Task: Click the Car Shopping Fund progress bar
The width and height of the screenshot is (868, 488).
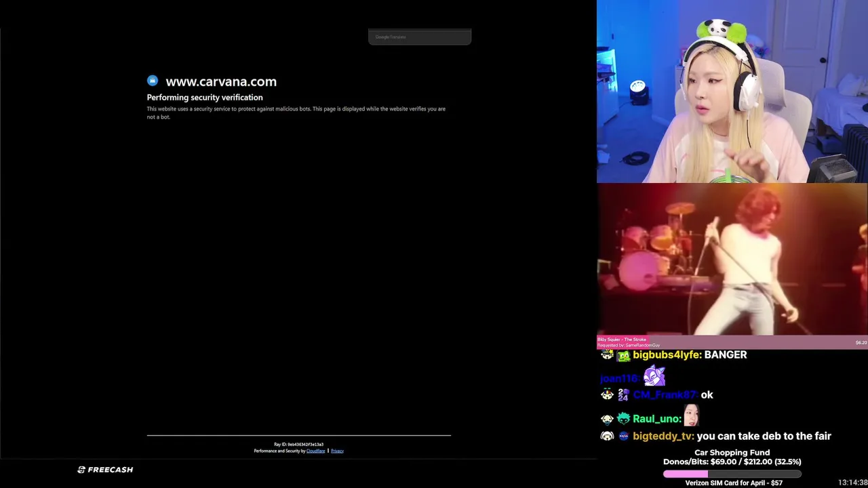Action: pos(732,474)
